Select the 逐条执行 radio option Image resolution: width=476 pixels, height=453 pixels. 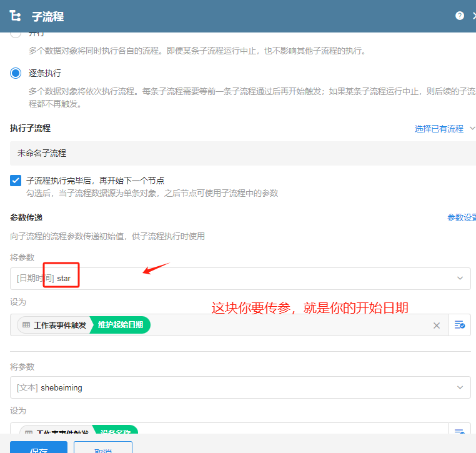16,73
